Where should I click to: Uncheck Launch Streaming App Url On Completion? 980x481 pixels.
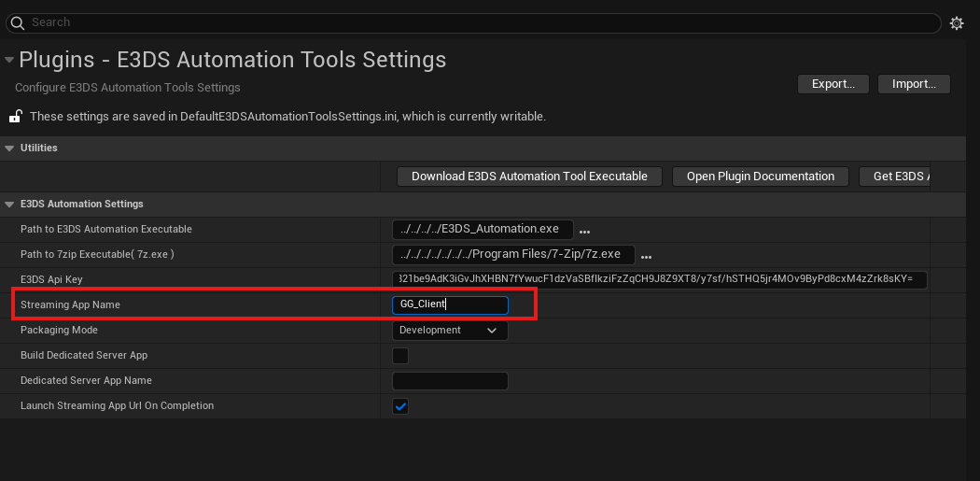400,406
